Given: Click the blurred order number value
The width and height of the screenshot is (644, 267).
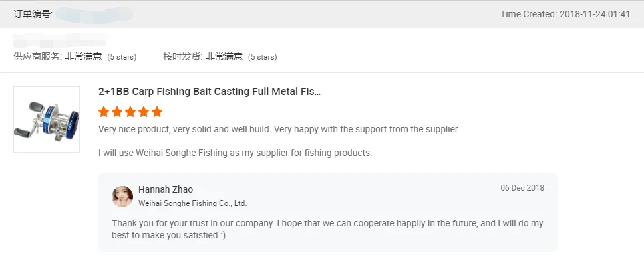Looking at the screenshot, I should click(x=93, y=14).
